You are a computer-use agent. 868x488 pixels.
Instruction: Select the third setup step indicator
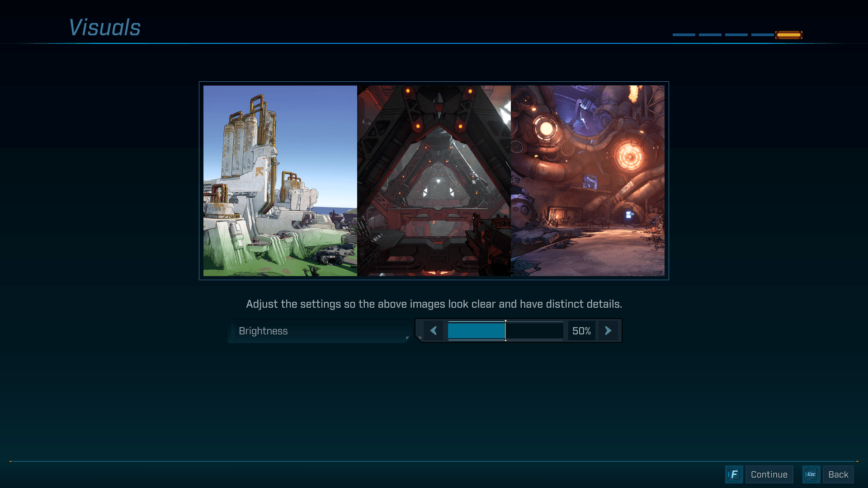tap(736, 35)
